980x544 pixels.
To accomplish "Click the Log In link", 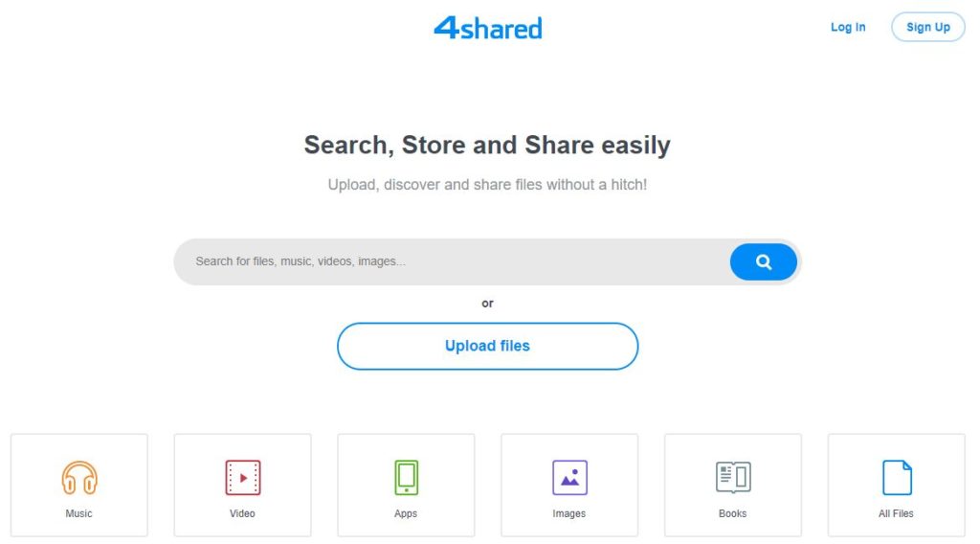I will 848,27.
